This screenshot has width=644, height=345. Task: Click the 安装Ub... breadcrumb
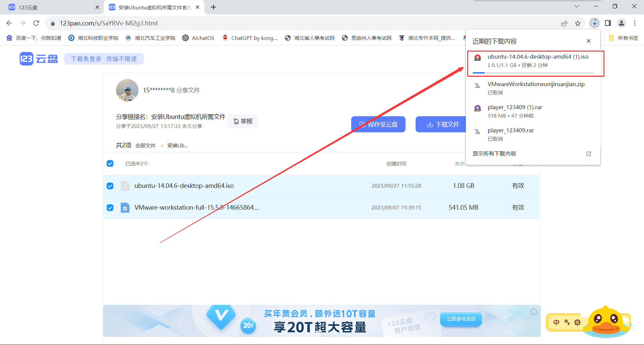coord(178,145)
